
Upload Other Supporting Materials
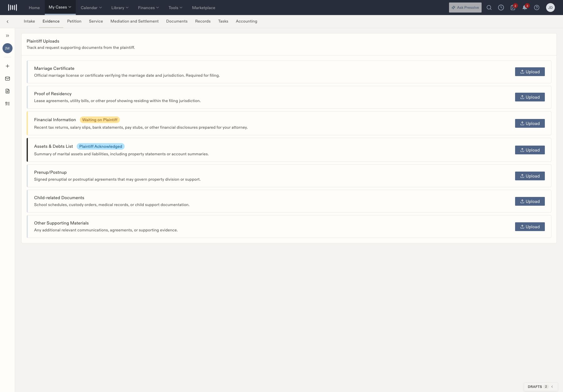(530, 227)
